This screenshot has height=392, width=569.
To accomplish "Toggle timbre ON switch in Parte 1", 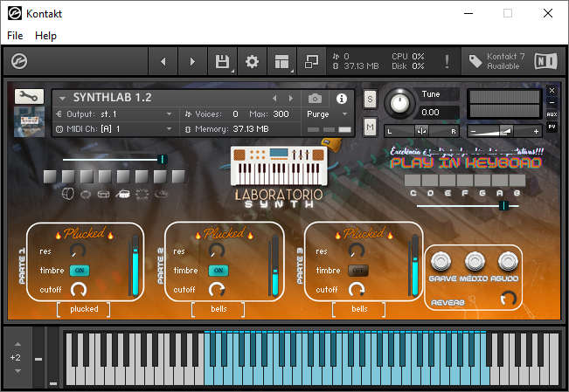I will click(80, 271).
